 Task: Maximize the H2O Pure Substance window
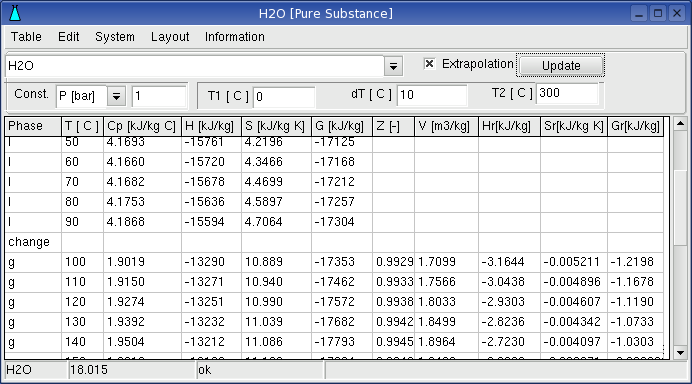[x=658, y=13]
